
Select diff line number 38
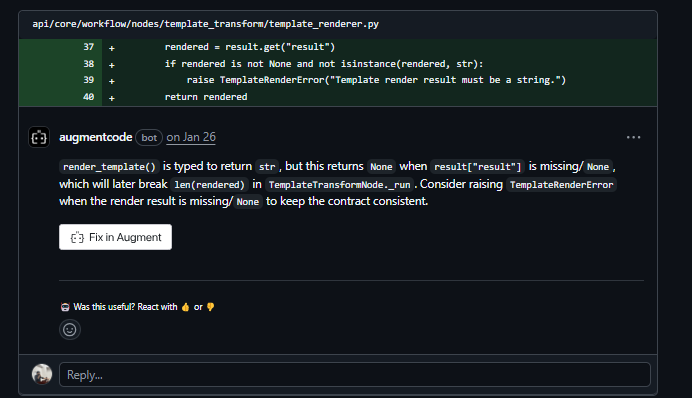(x=88, y=64)
